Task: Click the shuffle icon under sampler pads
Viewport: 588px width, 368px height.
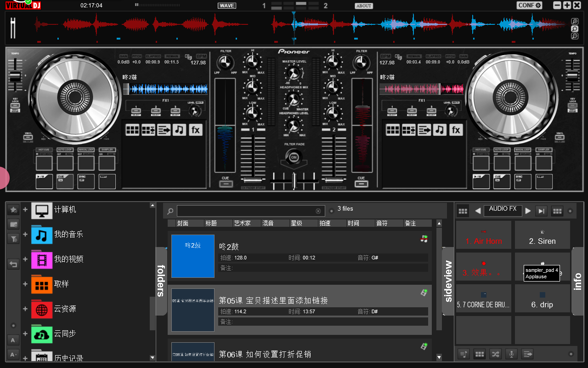Action: tap(495, 354)
